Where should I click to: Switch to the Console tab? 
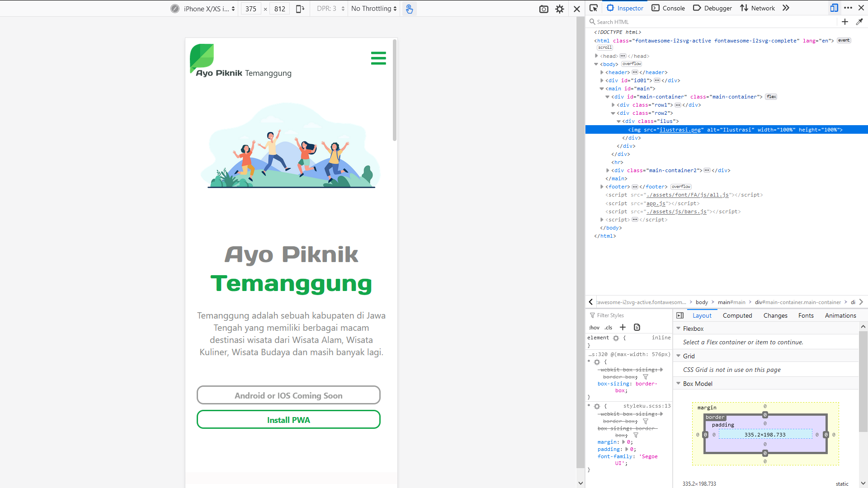tap(668, 8)
